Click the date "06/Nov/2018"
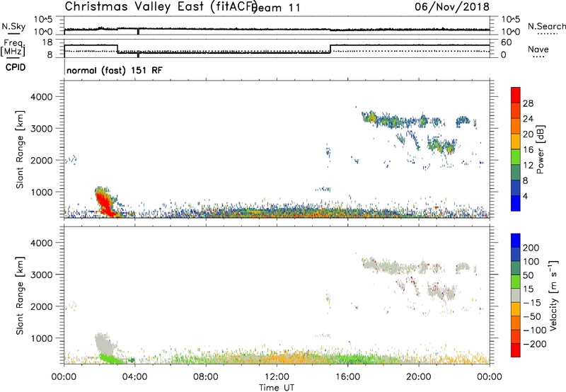The width and height of the screenshot is (566, 392). 452,6
